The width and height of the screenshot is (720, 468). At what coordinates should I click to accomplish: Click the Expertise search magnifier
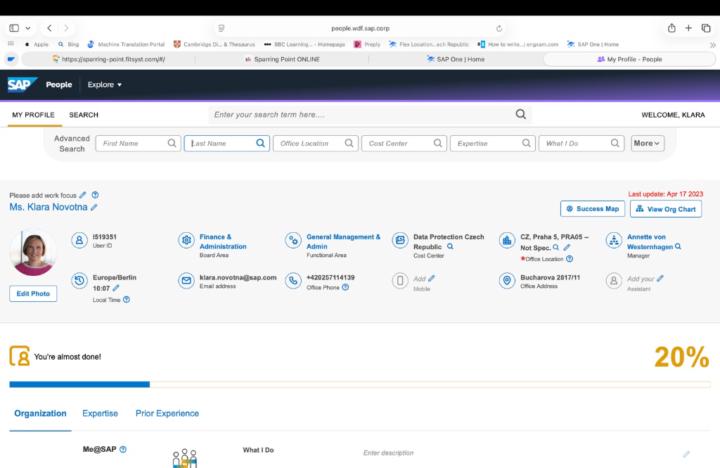tap(526, 143)
